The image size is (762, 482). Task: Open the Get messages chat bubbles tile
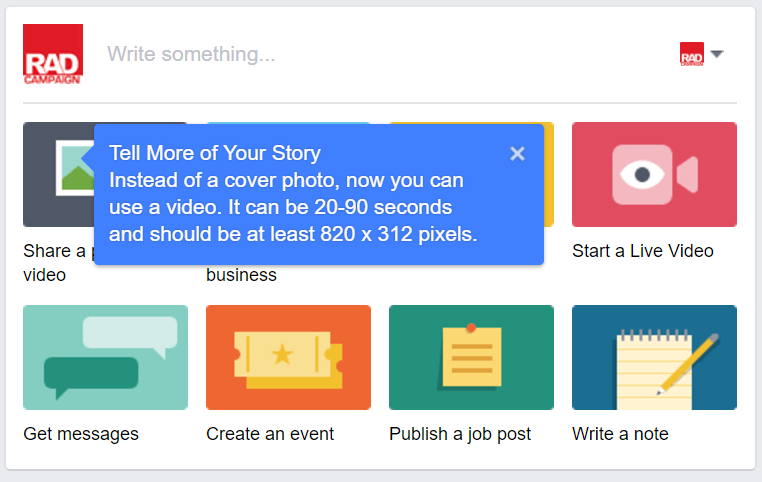[105, 357]
